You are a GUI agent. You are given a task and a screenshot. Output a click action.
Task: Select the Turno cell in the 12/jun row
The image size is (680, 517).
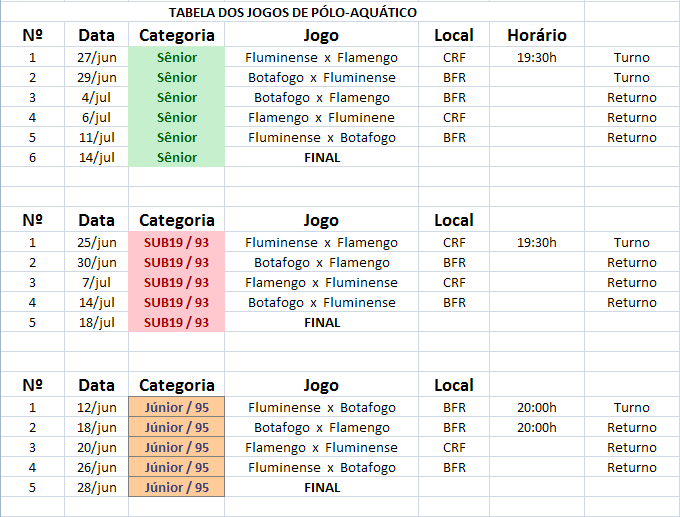pos(632,407)
